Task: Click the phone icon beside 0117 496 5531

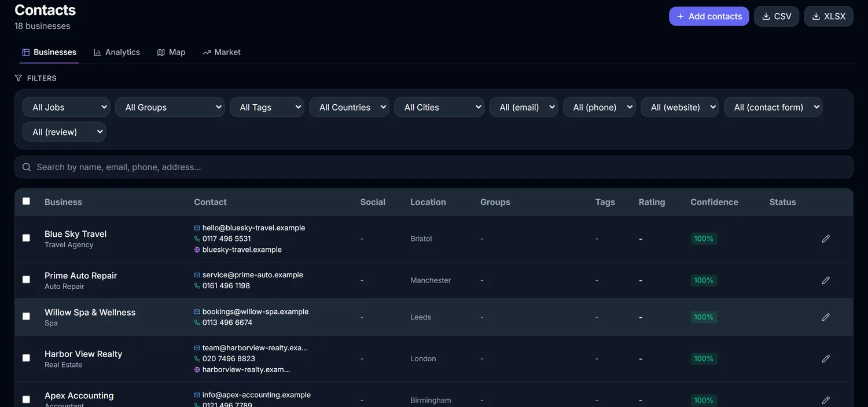Action: (197, 239)
